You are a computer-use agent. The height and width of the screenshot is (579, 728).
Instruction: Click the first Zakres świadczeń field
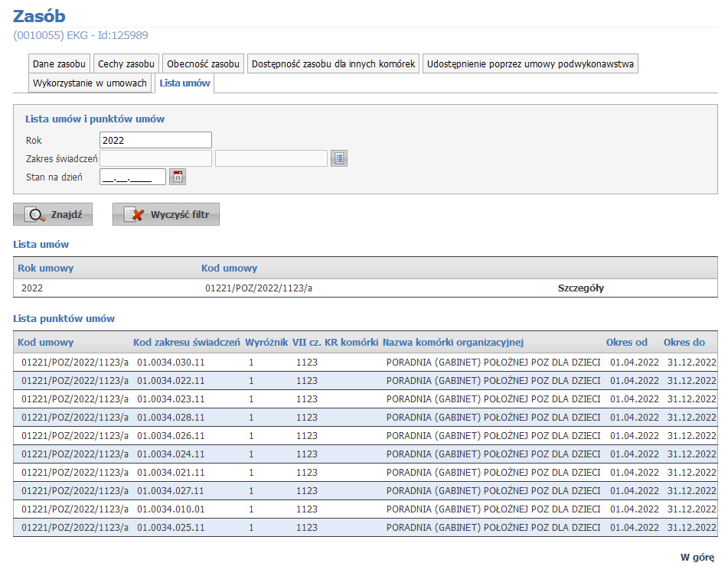point(155,158)
